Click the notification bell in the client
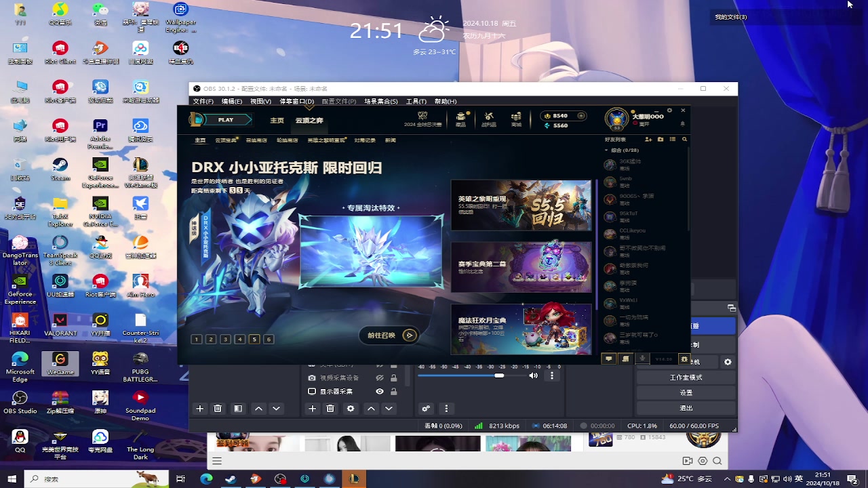868x488 pixels. click(682, 124)
